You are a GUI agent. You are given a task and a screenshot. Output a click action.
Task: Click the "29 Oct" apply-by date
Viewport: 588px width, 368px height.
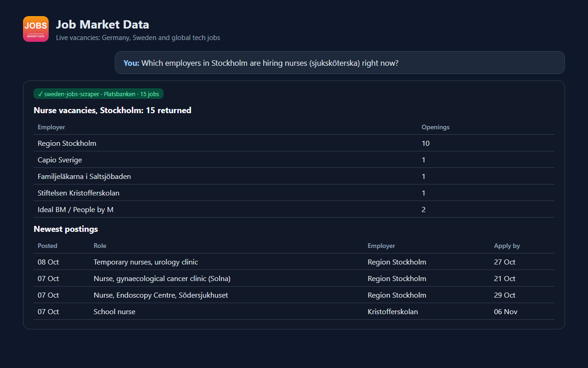tap(504, 295)
